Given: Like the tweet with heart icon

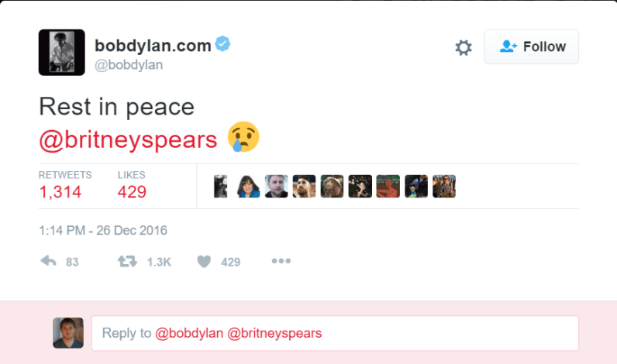Looking at the screenshot, I should pos(204,262).
